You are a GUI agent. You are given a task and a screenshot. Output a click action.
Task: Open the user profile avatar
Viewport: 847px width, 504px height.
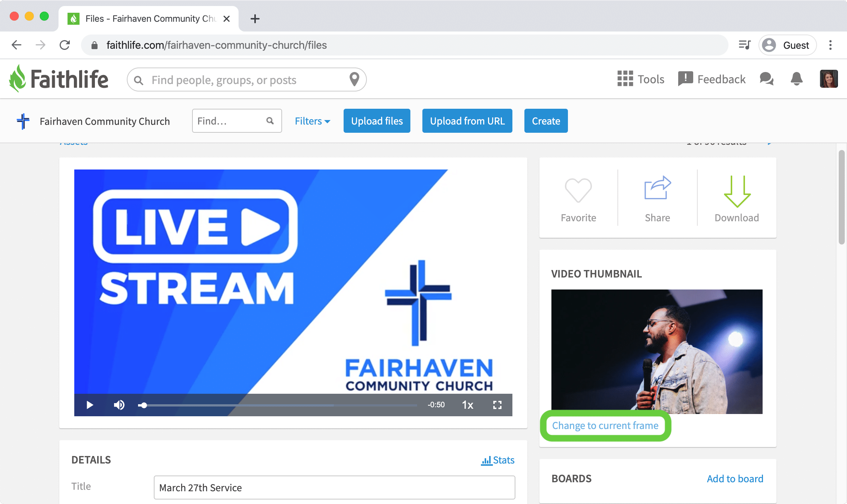pyautogui.click(x=829, y=79)
